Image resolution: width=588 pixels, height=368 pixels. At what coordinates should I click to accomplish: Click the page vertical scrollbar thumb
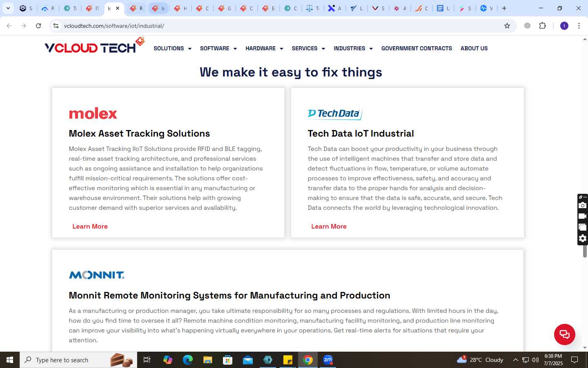(585, 250)
